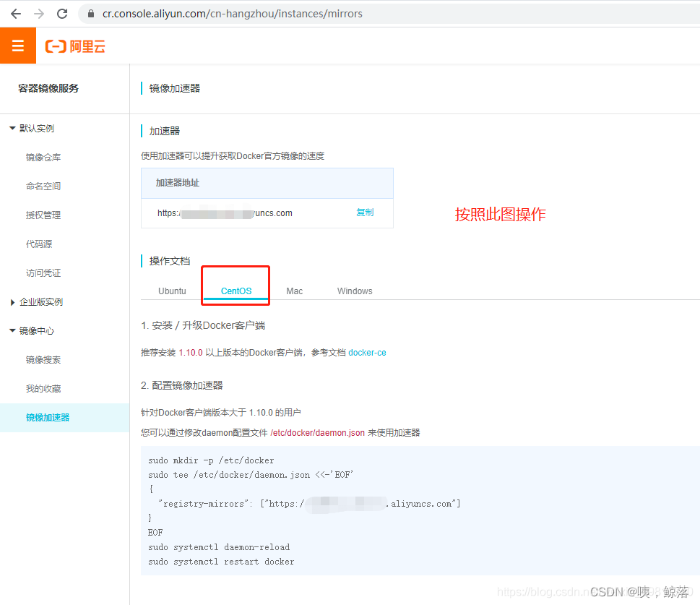The height and width of the screenshot is (605, 700).
Task: Open the orange hamburger menu
Action: point(18,46)
